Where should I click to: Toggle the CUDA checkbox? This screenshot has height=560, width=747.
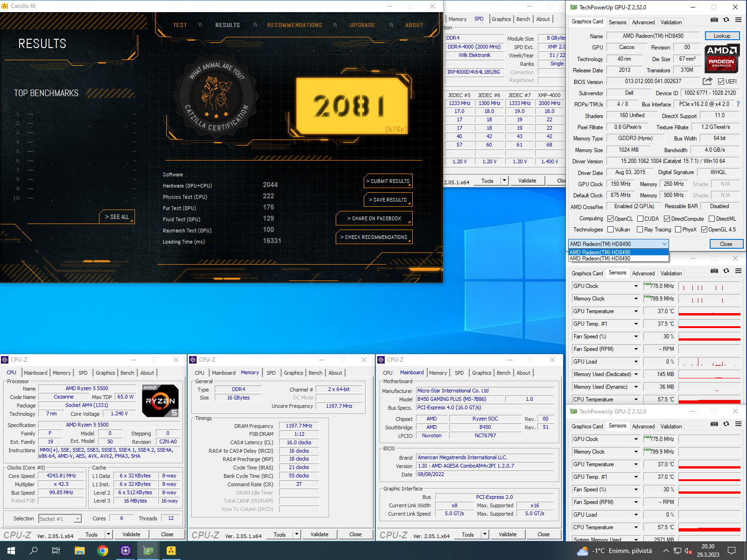pyautogui.click(x=640, y=218)
